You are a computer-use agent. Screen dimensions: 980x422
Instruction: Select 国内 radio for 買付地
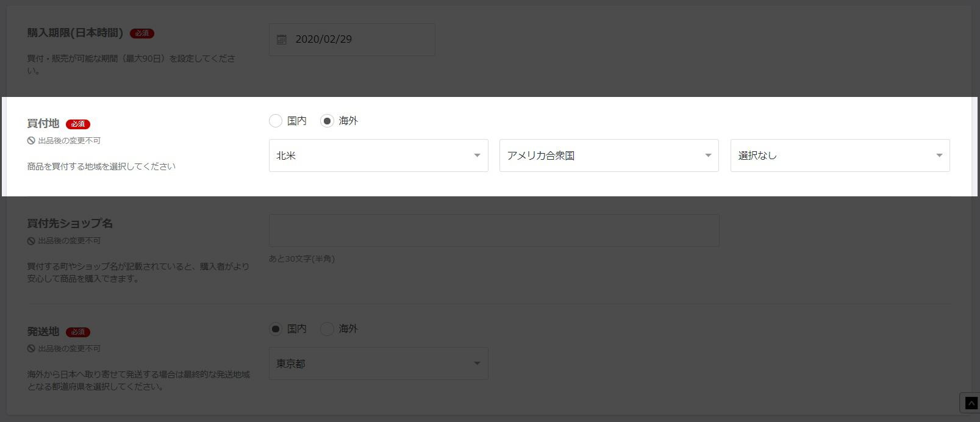[x=276, y=121]
